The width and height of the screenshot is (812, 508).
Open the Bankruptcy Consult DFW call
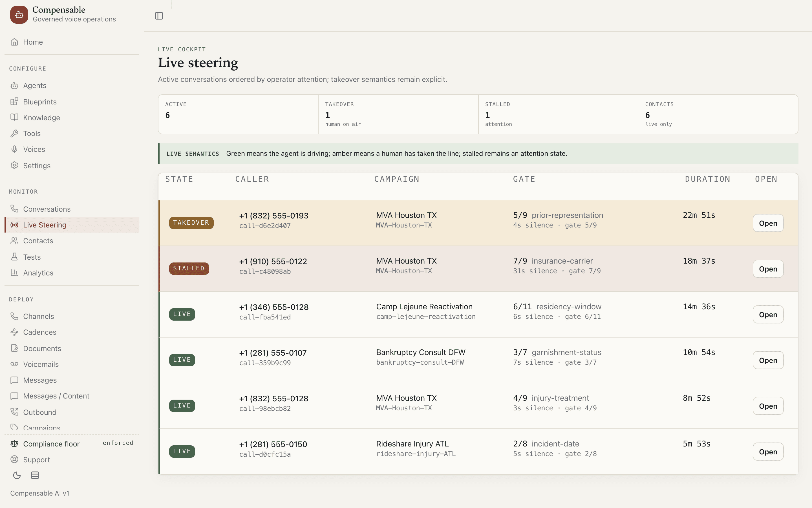tap(768, 360)
